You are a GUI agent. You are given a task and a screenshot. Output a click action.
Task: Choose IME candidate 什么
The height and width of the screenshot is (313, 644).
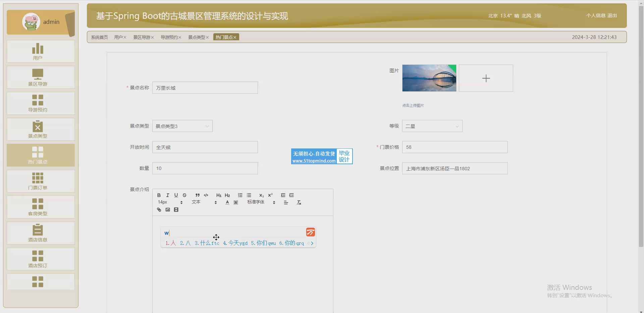pos(207,243)
